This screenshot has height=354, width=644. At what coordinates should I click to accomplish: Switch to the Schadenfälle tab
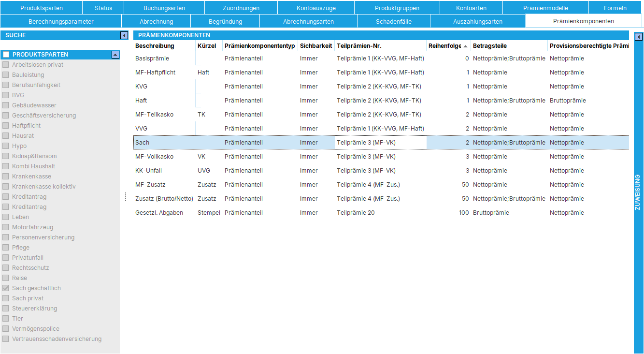(393, 21)
